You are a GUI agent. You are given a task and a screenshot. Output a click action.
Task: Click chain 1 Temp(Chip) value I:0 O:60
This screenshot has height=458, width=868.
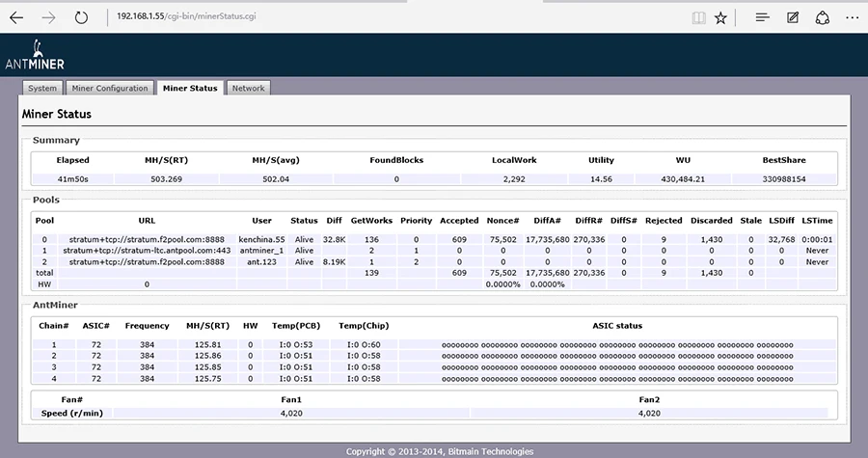point(364,344)
